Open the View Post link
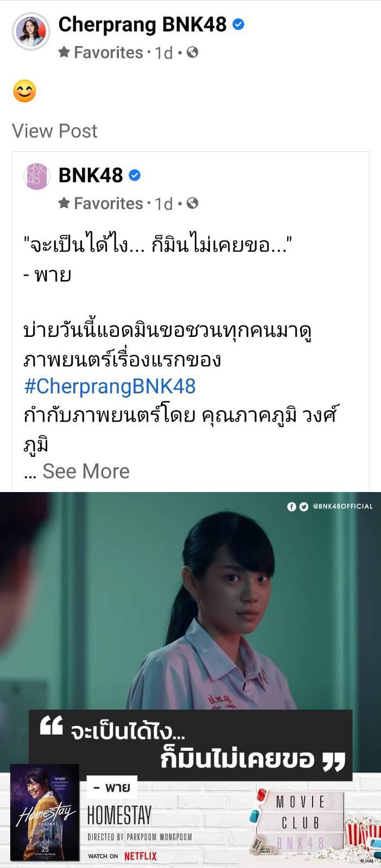Viewport: 381px width, 868px height. 55,131
